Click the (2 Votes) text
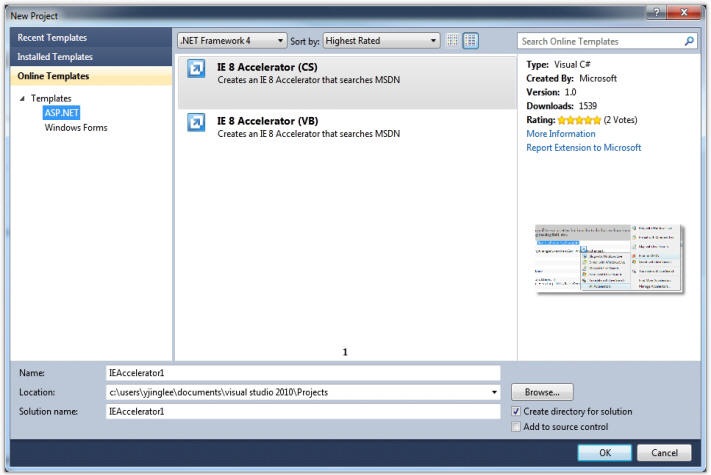 click(620, 120)
